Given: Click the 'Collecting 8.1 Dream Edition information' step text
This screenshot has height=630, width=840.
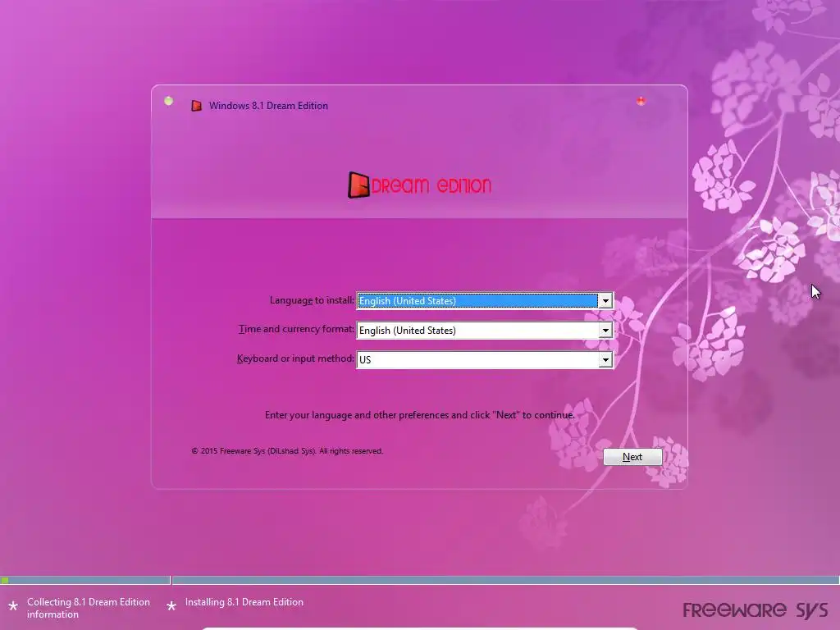Looking at the screenshot, I should tap(89, 608).
